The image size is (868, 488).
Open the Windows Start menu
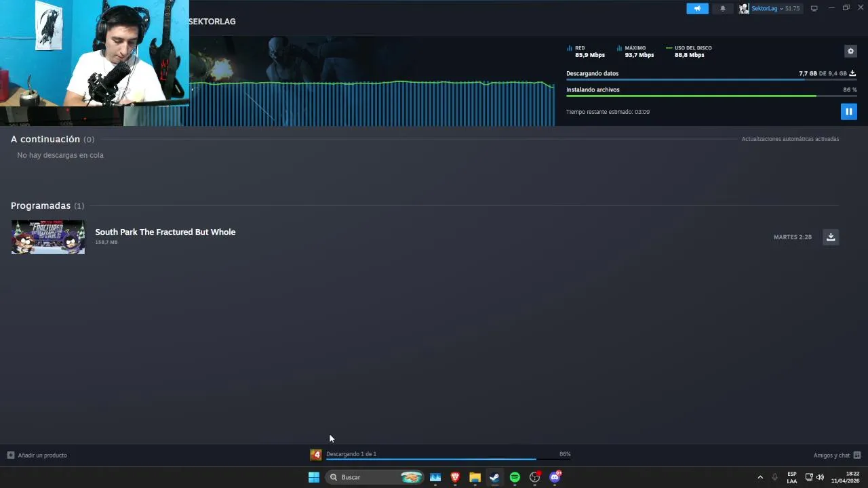click(x=314, y=477)
